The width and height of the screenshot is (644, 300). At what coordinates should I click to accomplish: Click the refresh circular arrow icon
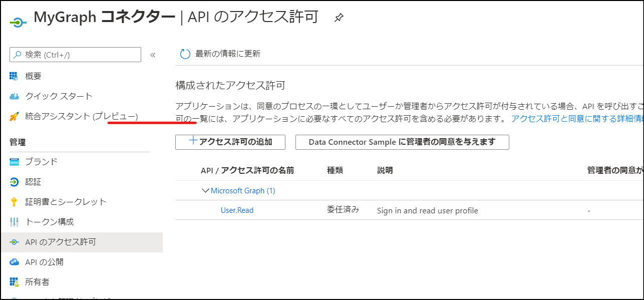tap(185, 54)
